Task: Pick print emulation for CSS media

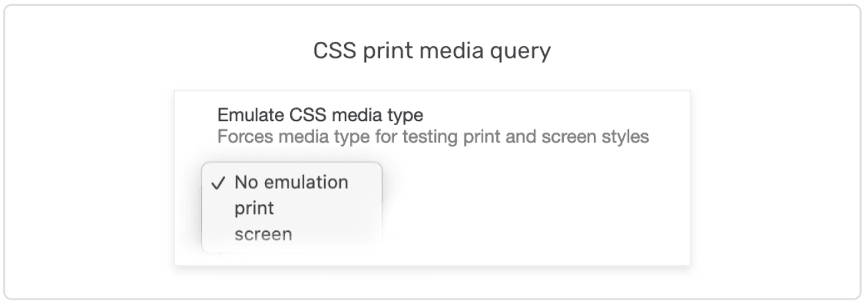Action: [254, 208]
